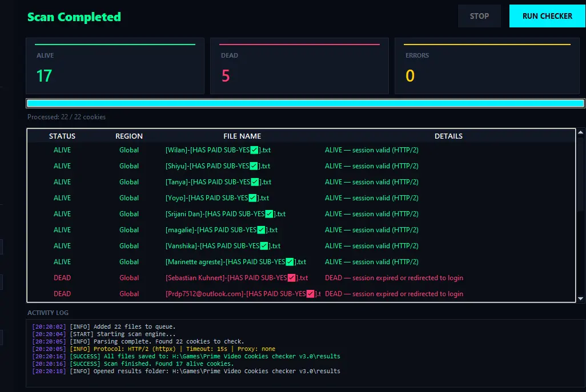The image size is (586, 392).
Task: Click the DETAILS column header
Action: [x=448, y=136]
